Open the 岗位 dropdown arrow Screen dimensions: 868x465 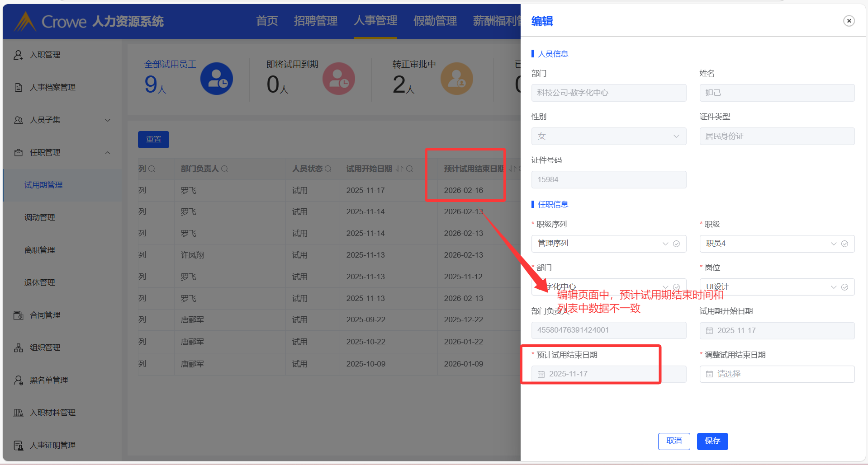coord(834,287)
